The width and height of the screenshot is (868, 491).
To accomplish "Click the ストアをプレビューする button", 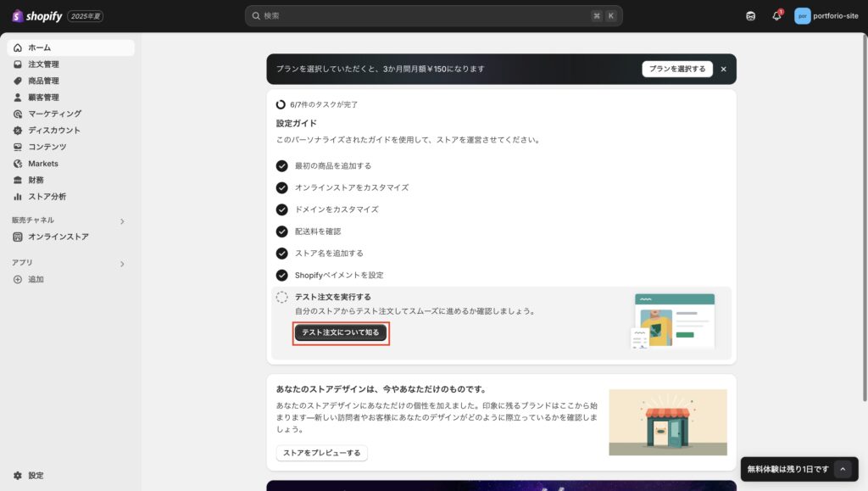I will pos(321,453).
